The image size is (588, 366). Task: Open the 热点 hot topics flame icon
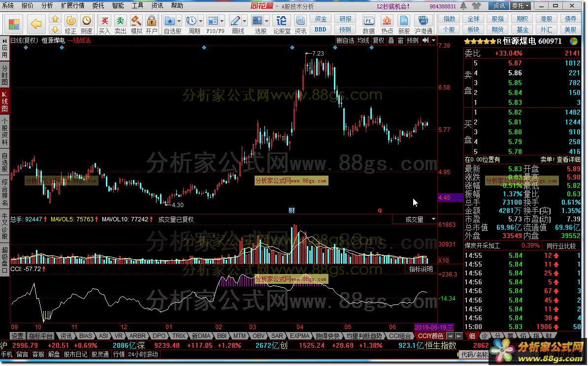(x=387, y=24)
